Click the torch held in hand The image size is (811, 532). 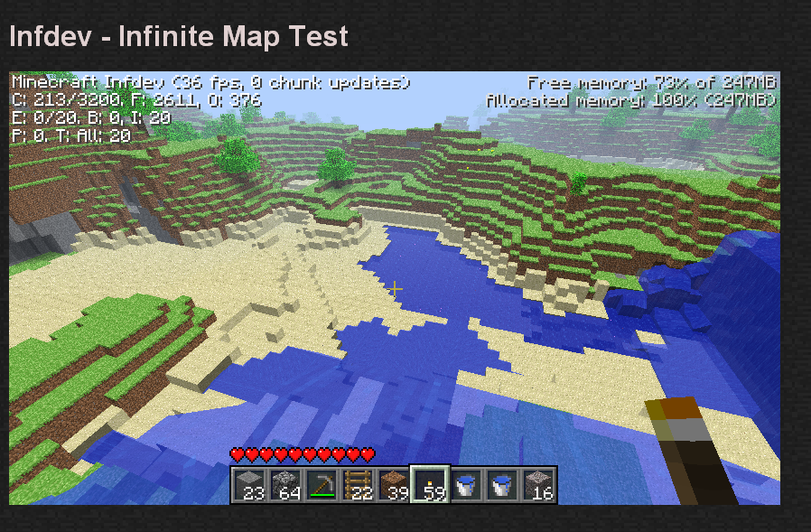690,450
